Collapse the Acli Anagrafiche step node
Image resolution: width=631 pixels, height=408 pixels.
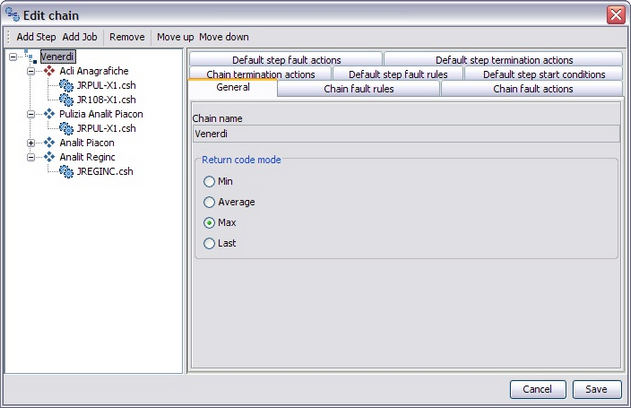click(31, 71)
